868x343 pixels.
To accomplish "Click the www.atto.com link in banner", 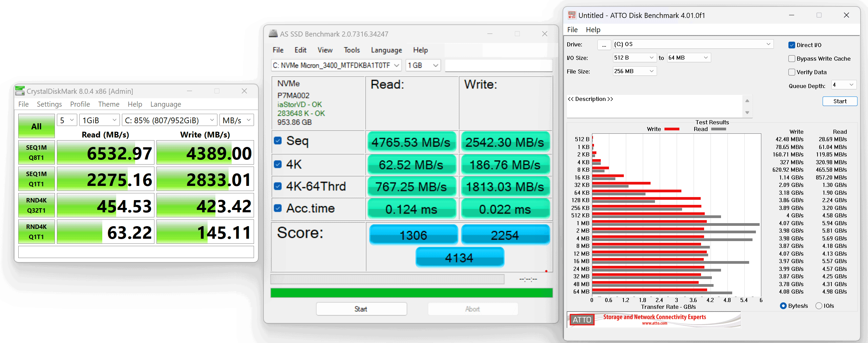I will click(x=654, y=323).
